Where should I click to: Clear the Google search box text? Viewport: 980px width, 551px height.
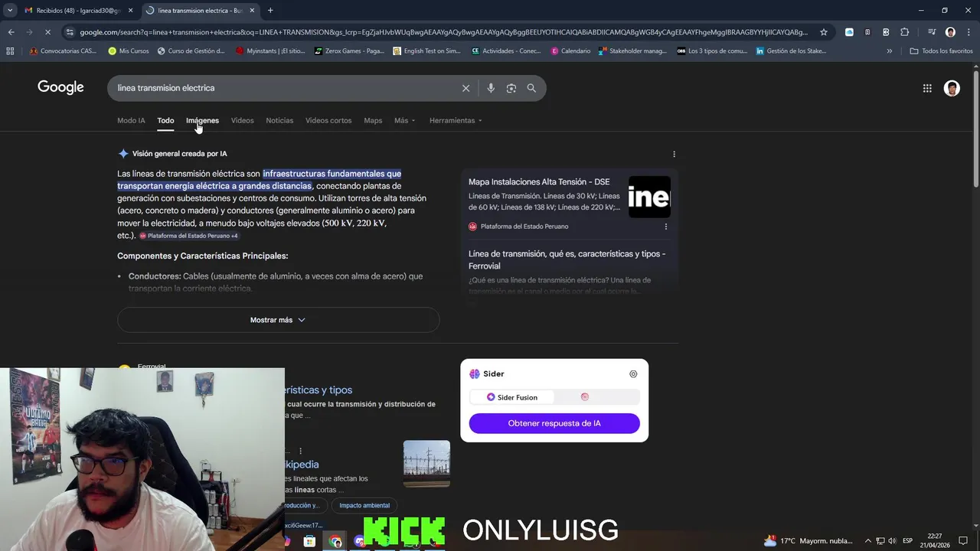pyautogui.click(x=465, y=88)
